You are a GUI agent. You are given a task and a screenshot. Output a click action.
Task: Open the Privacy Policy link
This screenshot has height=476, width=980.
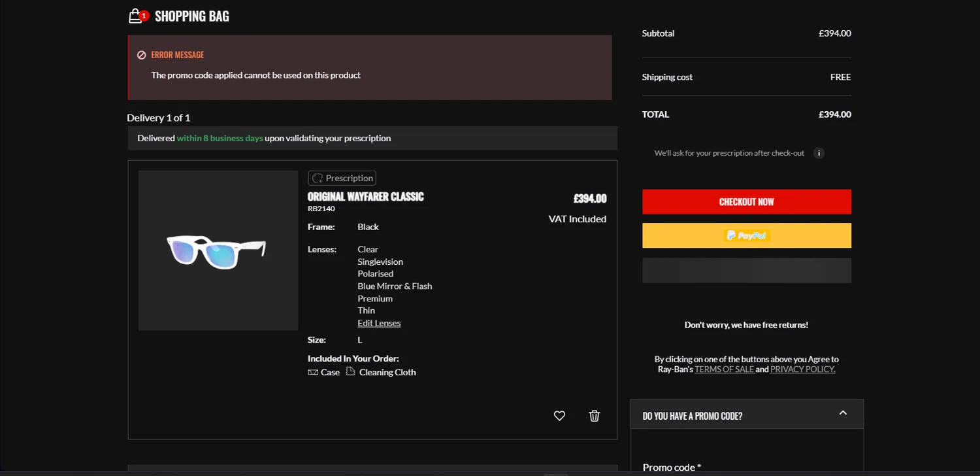pyautogui.click(x=803, y=369)
